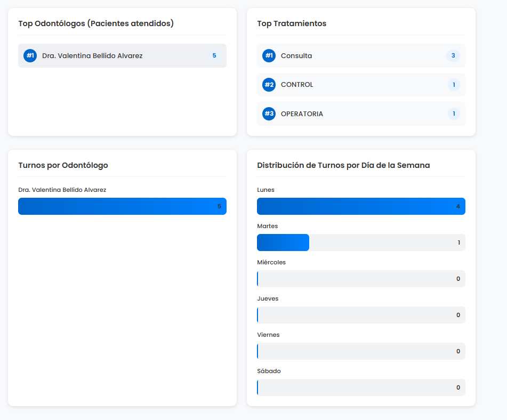The height and width of the screenshot is (420, 507).
Task: Click the #3 rank badge next to OPERATORIA
Action: tap(269, 114)
